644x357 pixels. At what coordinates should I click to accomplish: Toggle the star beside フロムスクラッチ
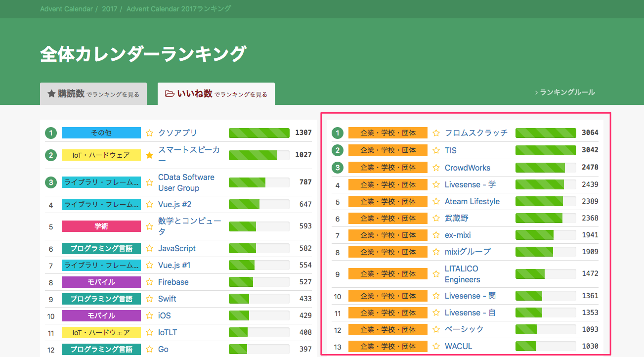click(436, 133)
